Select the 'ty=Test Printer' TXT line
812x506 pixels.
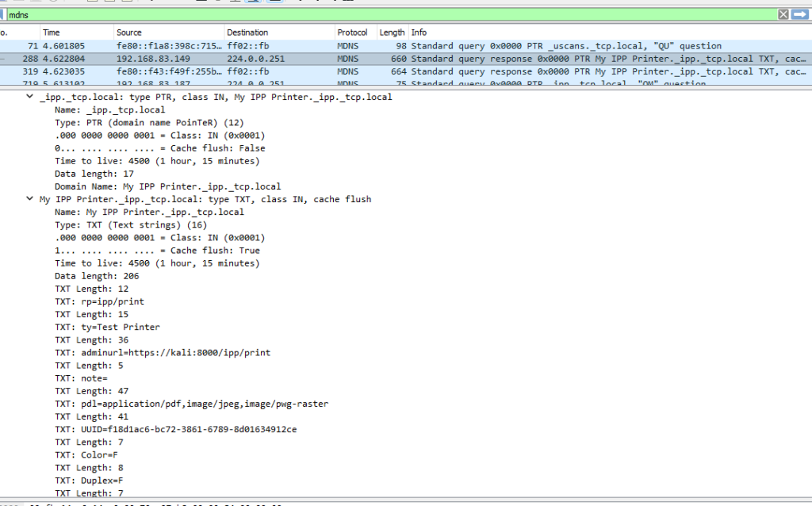click(107, 327)
